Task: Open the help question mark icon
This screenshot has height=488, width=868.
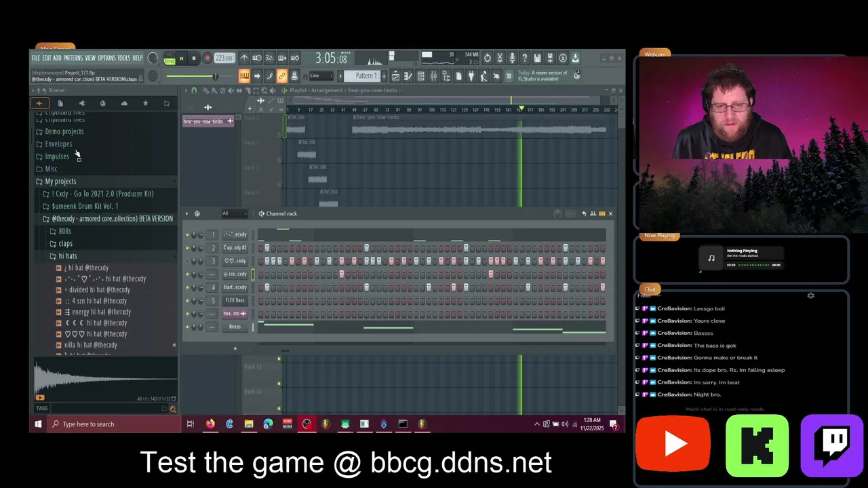Action: tap(525, 58)
